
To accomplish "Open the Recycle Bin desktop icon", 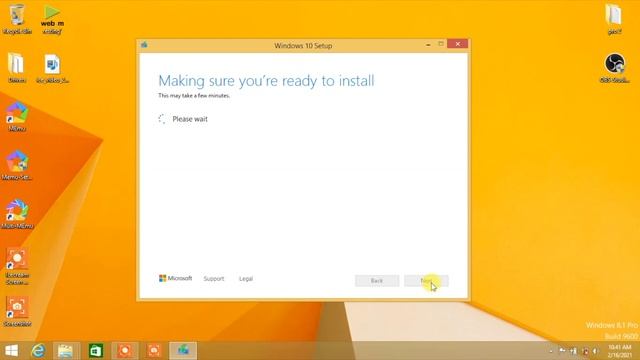I will tap(17, 19).
